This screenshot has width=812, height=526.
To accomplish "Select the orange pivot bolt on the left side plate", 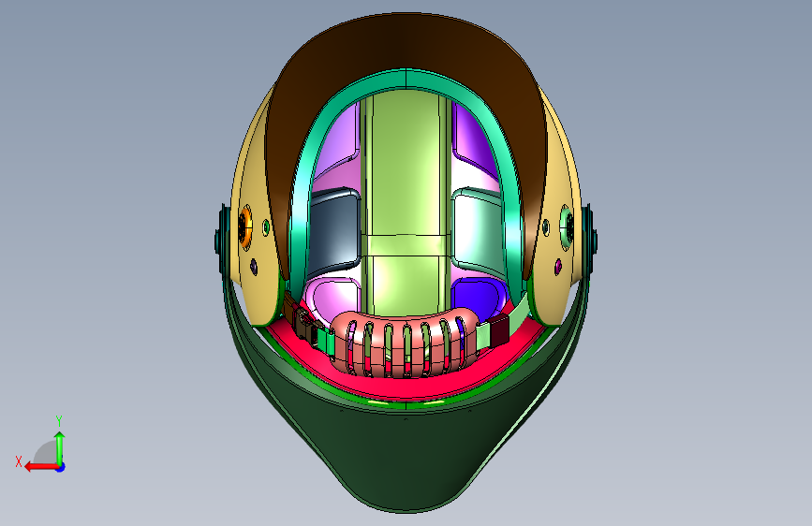I will [245, 227].
